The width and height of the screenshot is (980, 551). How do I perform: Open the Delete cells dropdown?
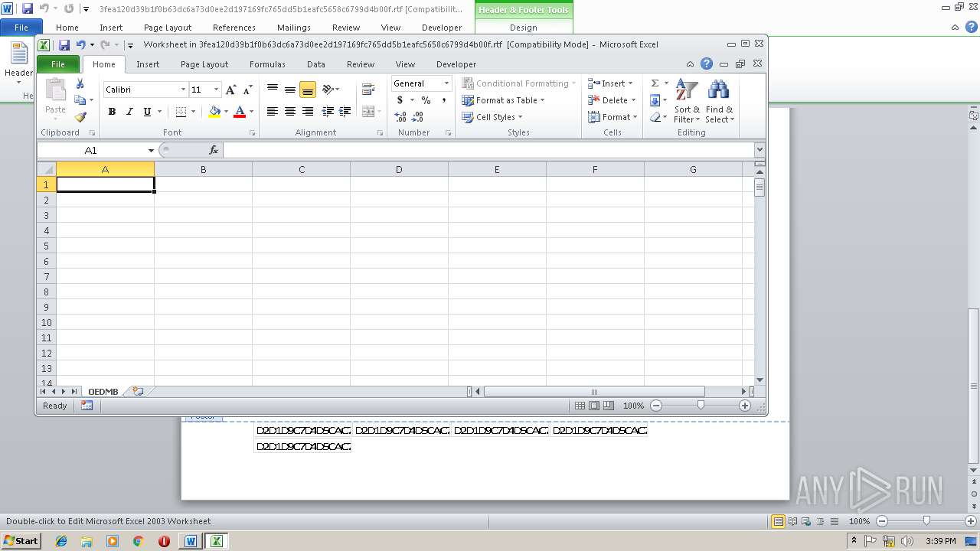[x=634, y=100]
